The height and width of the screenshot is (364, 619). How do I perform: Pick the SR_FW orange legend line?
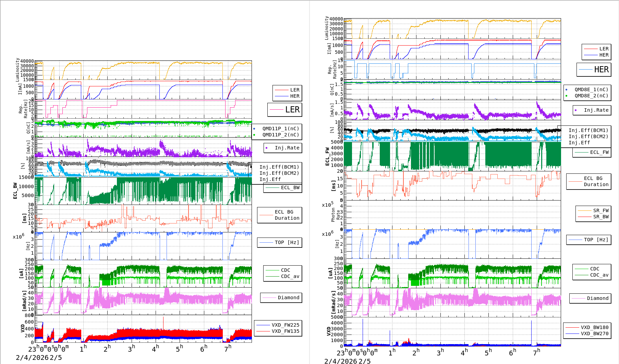pos(584,211)
